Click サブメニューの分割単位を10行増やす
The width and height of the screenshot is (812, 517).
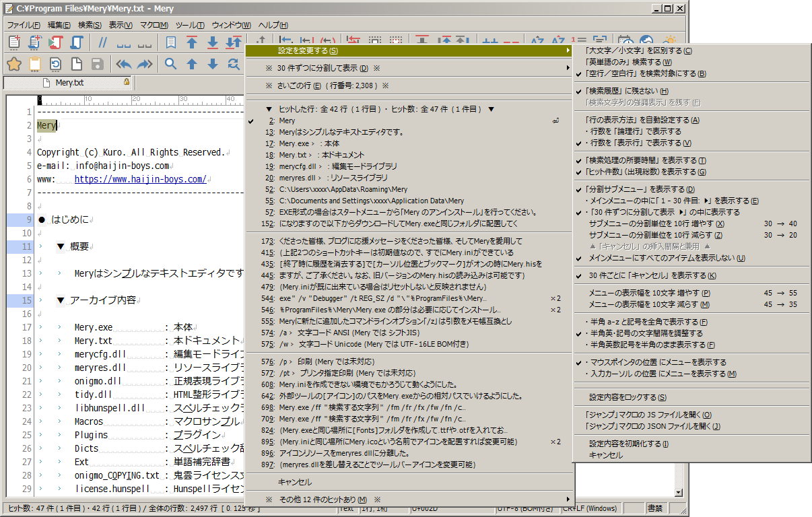point(691,223)
